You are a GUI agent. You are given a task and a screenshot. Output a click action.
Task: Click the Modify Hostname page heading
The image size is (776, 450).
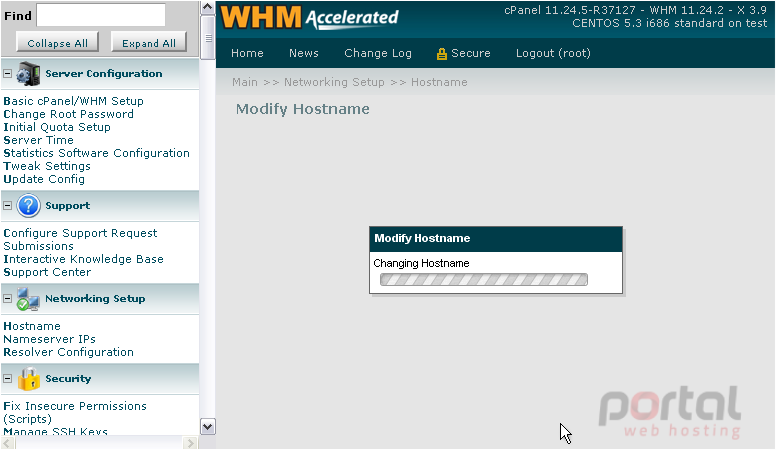302,109
